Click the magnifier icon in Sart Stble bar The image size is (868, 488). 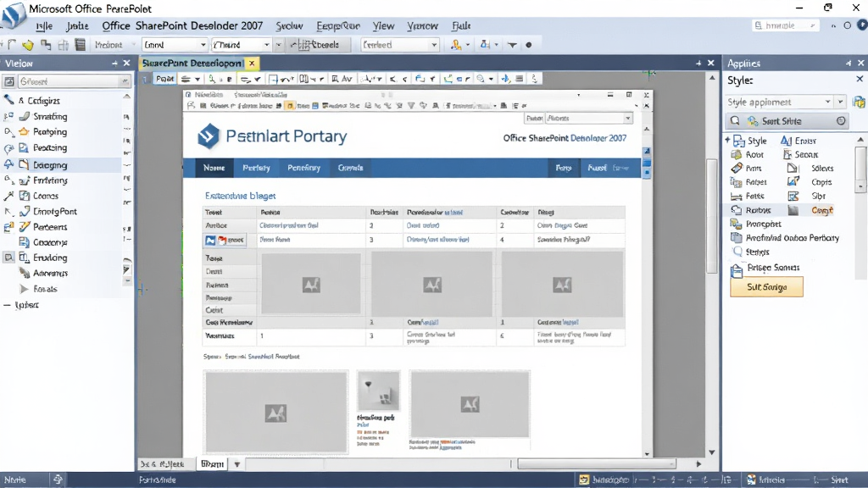[735, 120]
